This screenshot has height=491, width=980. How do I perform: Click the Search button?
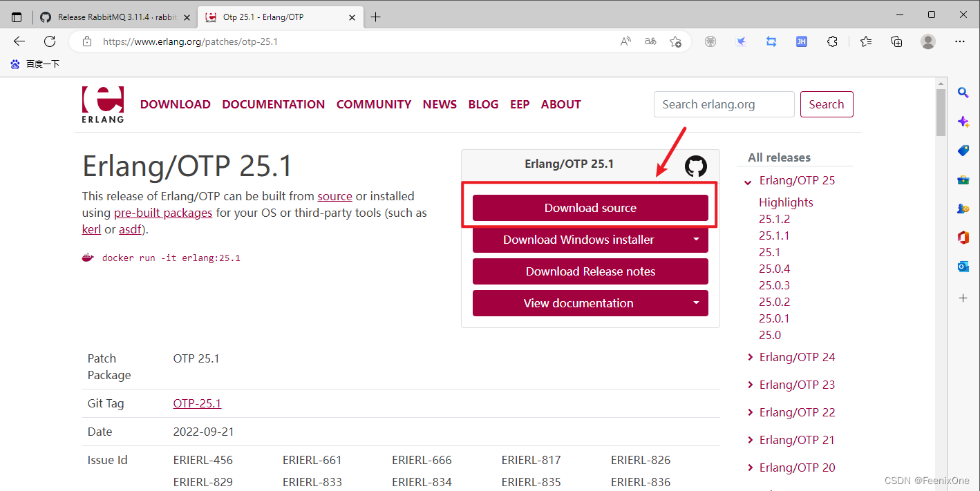pyautogui.click(x=827, y=104)
